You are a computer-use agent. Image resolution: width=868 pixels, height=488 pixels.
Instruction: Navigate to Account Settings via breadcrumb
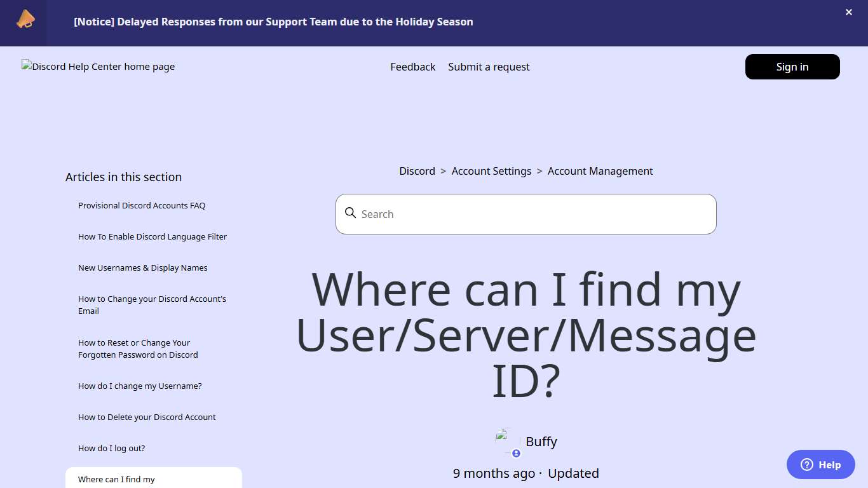point(491,171)
